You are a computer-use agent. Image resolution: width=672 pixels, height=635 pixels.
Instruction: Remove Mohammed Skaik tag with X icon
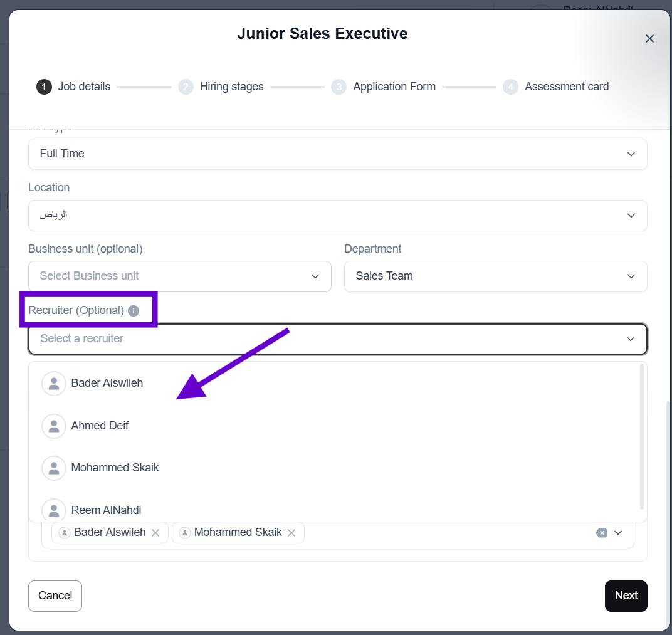coord(291,533)
